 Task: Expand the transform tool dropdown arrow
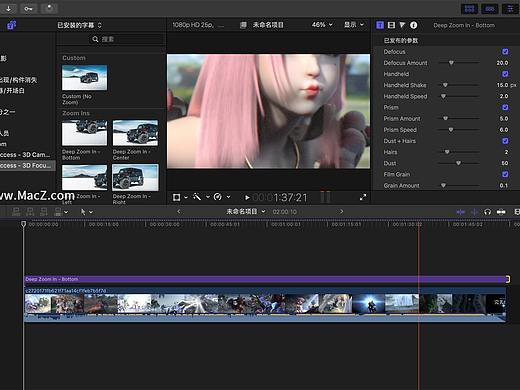tap(186, 197)
